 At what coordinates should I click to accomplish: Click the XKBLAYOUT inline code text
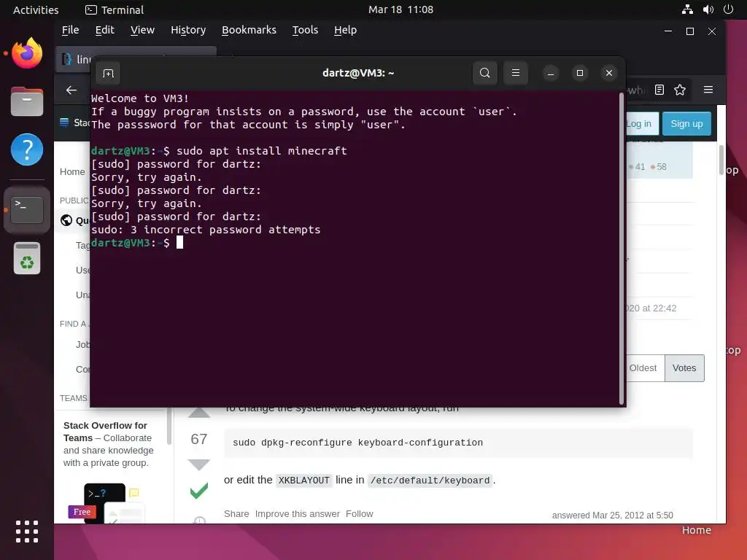click(304, 481)
